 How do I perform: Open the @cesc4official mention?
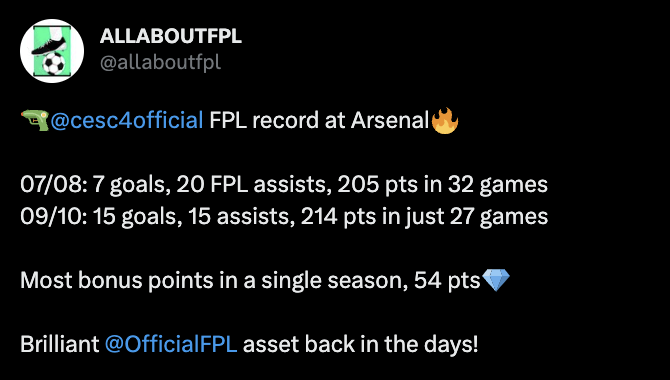[127, 121]
